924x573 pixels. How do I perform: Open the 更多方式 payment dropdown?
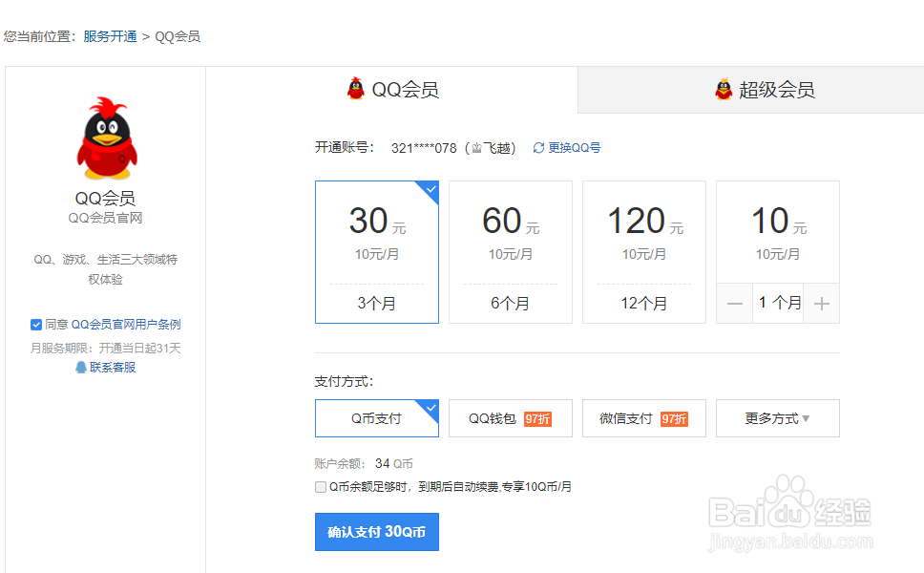778,418
